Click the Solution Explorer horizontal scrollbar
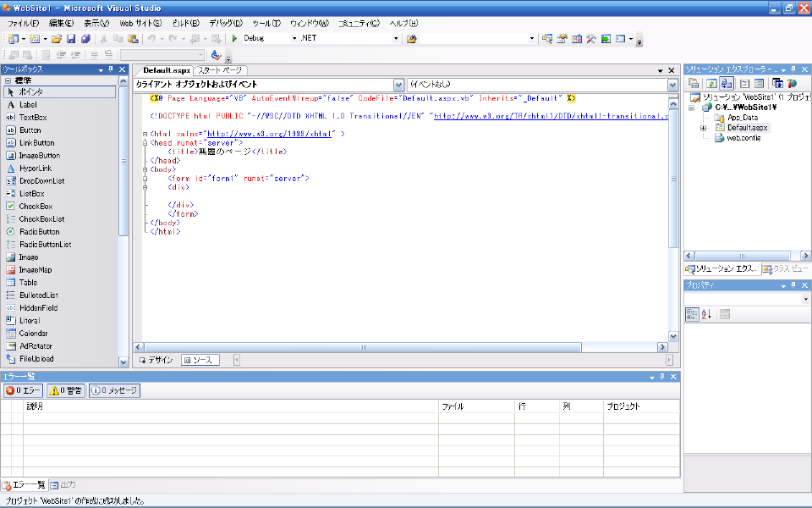812x508 pixels. pos(742,254)
